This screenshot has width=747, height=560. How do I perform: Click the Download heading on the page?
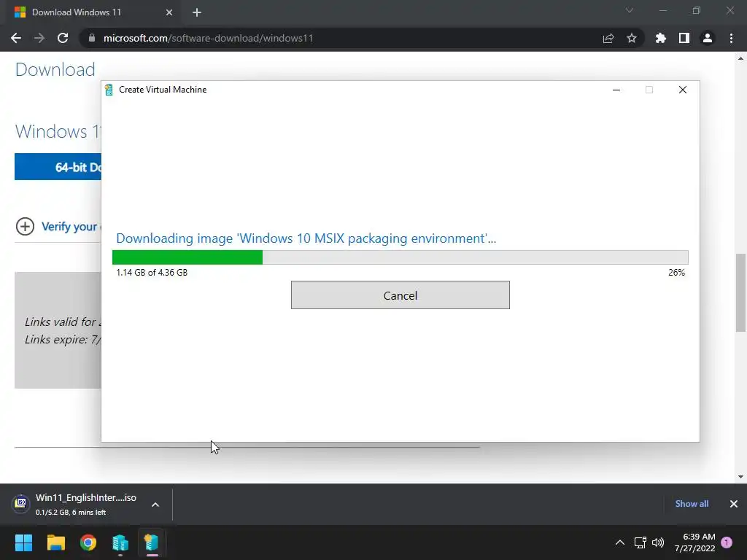(x=55, y=69)
